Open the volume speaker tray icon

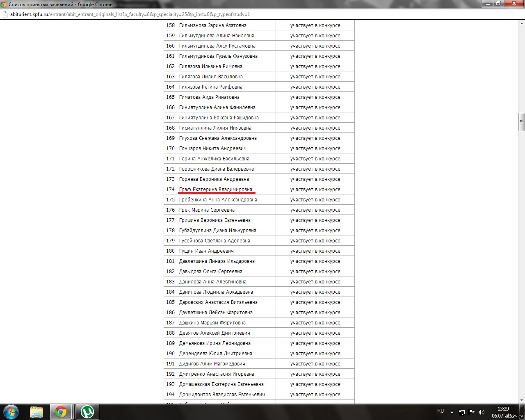coord(482,412)
